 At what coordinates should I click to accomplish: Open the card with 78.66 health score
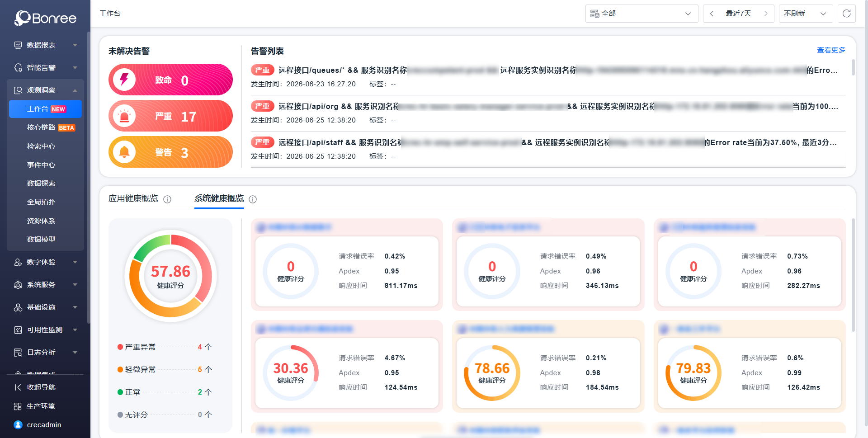[x=548, y=366]
